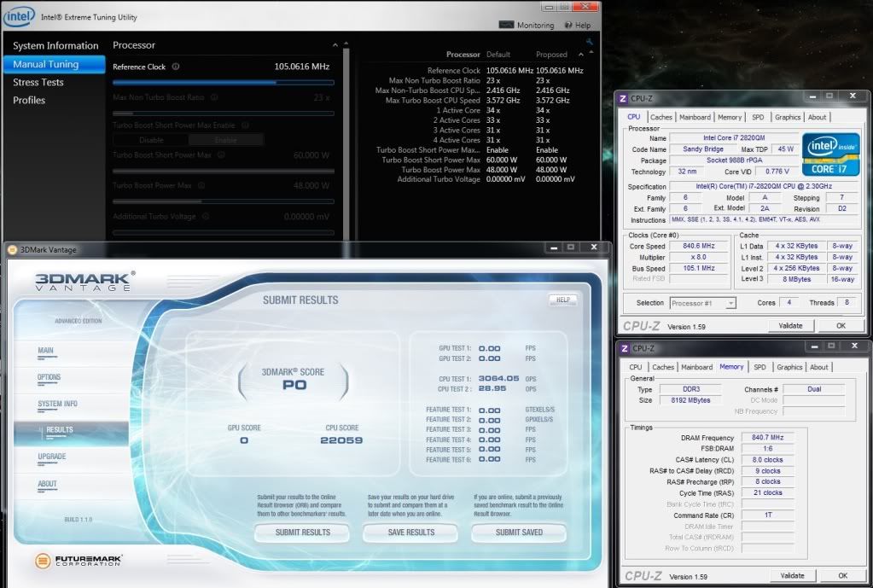Click the Help question mark icon in Intel XTU
Viewport: 873px width, 588px height.
point(567,25)
